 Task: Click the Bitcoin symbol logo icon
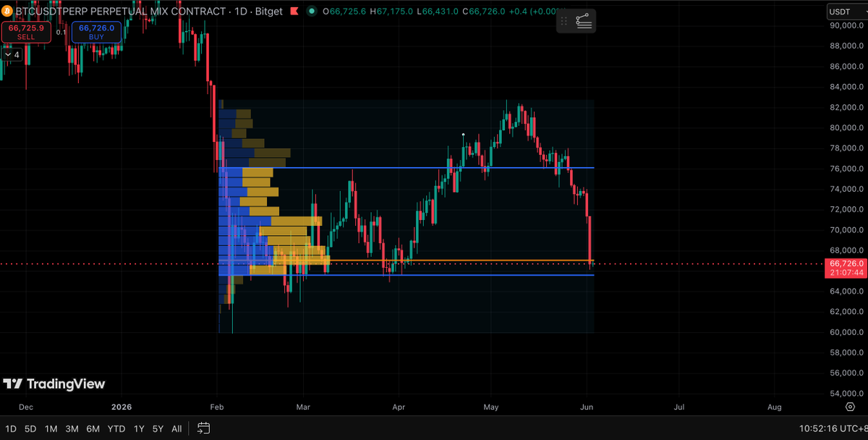[6, 11]
